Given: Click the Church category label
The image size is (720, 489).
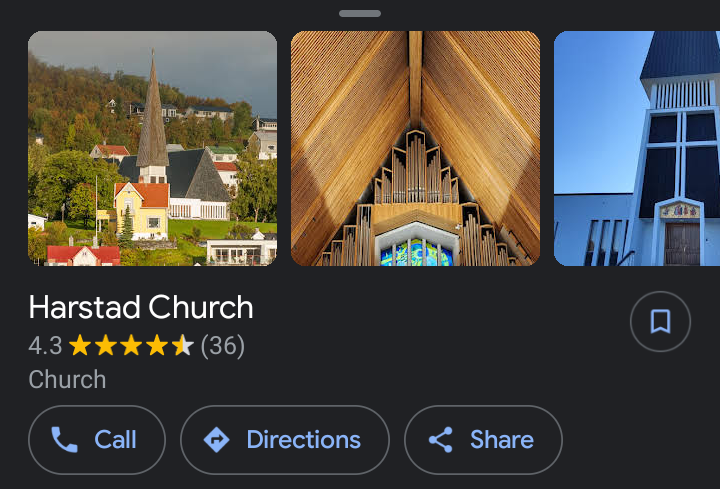Looking at the screenshot, I should (x=67, y=380).
